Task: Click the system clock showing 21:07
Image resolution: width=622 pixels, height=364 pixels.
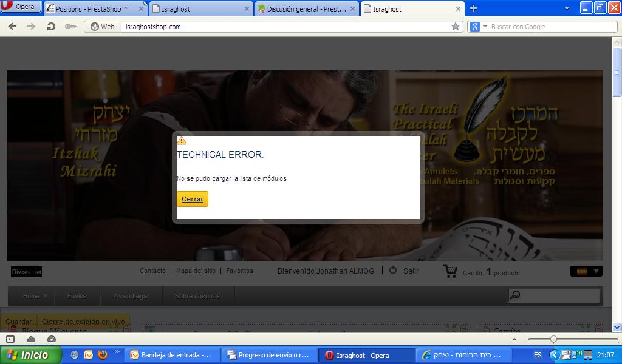Action: point(606,355)
